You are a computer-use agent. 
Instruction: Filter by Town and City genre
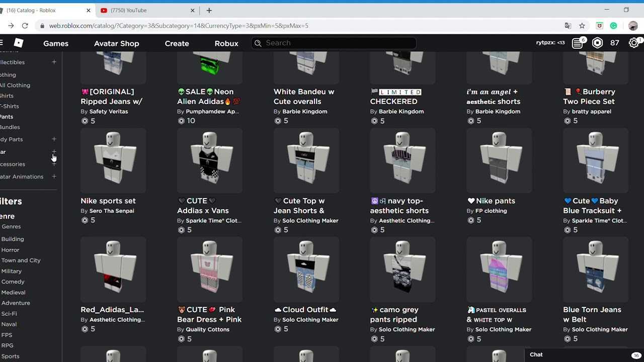[x=21, y=260]
